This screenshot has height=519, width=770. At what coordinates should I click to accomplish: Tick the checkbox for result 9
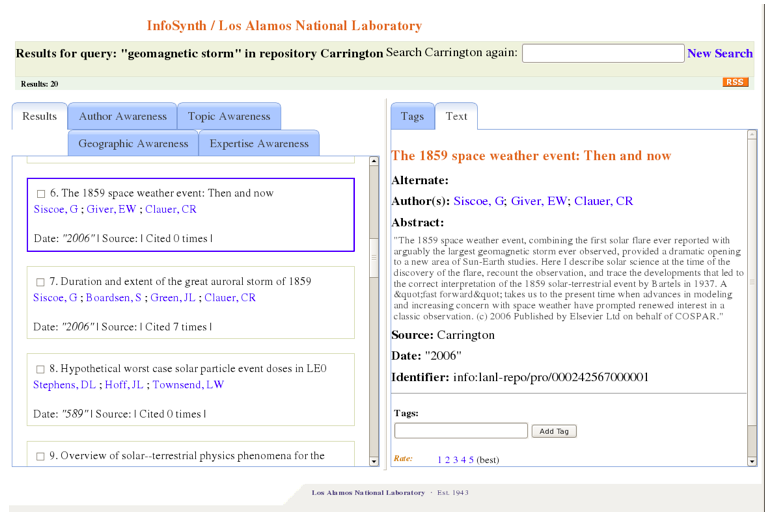(x=40, y=457)
